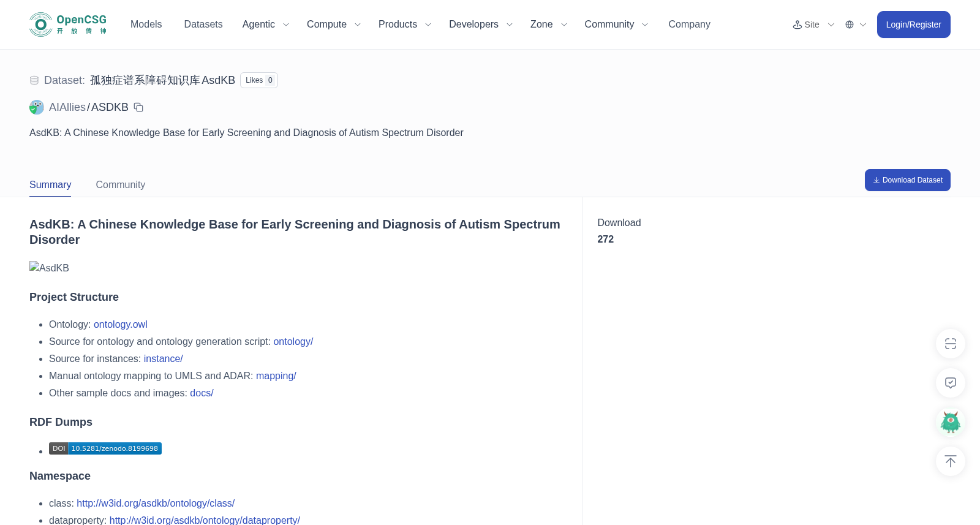Click the Download Dataset button
Image resolution: width=980 pixels, height=525 pixels.
908,180
